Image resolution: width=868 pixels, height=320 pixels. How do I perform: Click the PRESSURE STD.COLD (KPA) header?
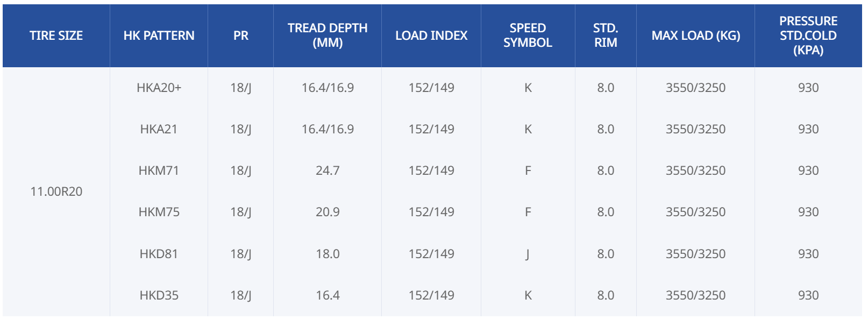[x=808, y=35]
